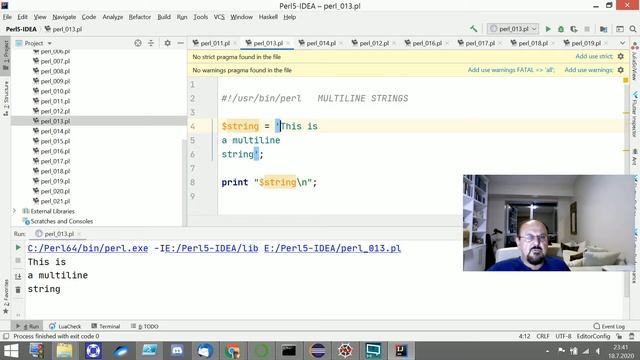
Task: Open gear for strict pragma notification
Action: point(620,56)
